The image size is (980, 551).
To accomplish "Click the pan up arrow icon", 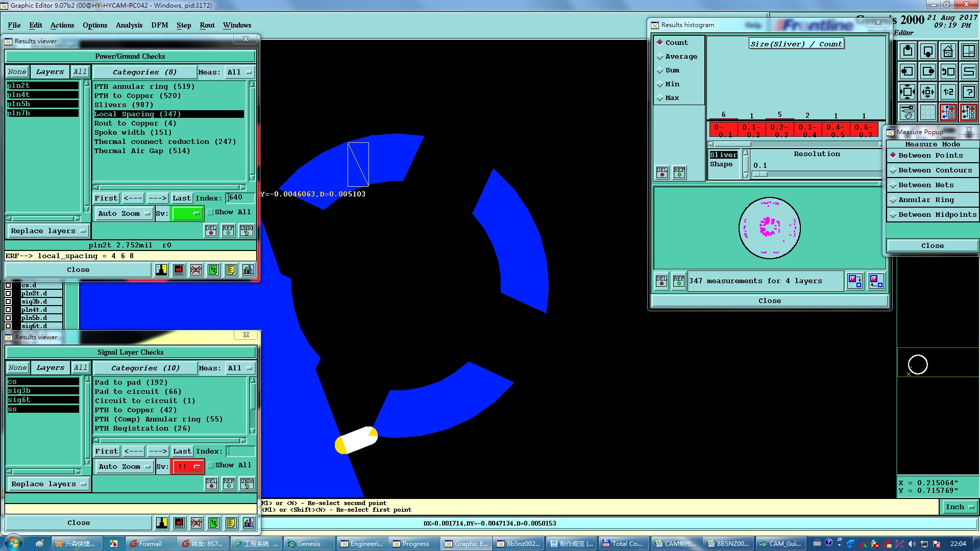I will [x=907, y=51].
